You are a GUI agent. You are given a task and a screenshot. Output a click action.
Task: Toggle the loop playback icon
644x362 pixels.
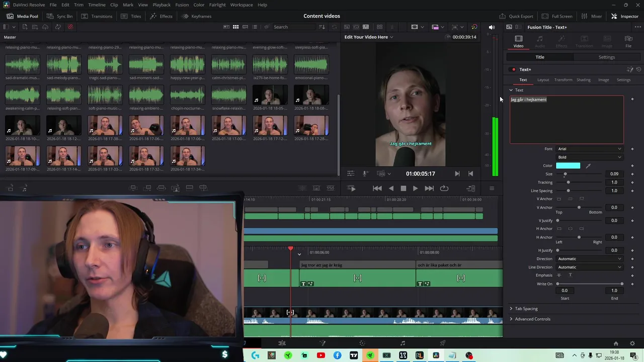444,188
